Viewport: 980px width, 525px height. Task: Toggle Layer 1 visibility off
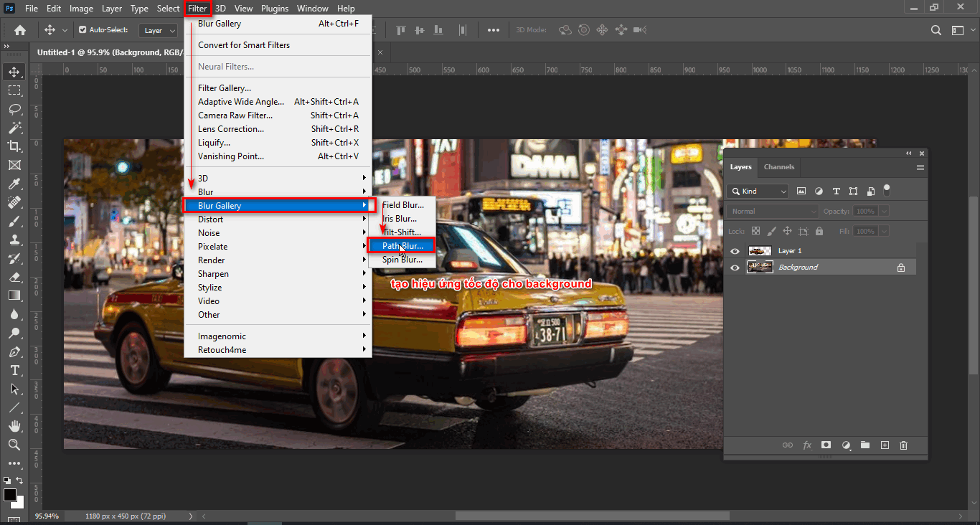pyautogui.click(x=734, y=250)
